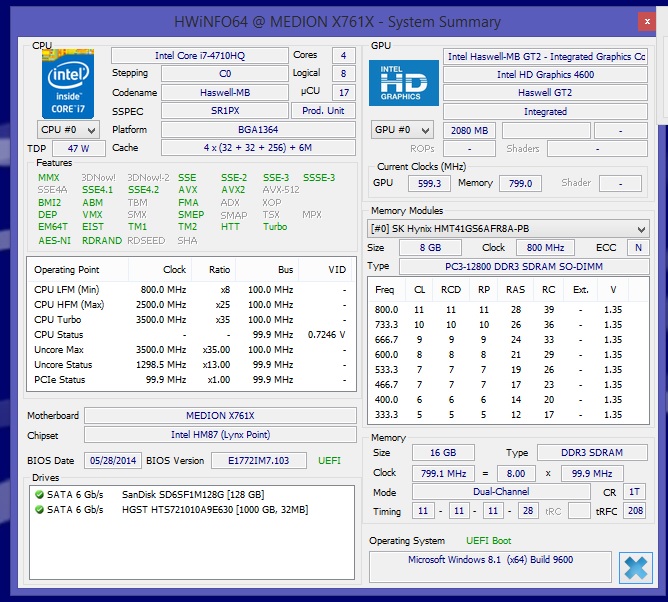The width and height of the screenshot is (668, 602).
Task: Click green status icon for HGST drive
Action: click(39, 509)
